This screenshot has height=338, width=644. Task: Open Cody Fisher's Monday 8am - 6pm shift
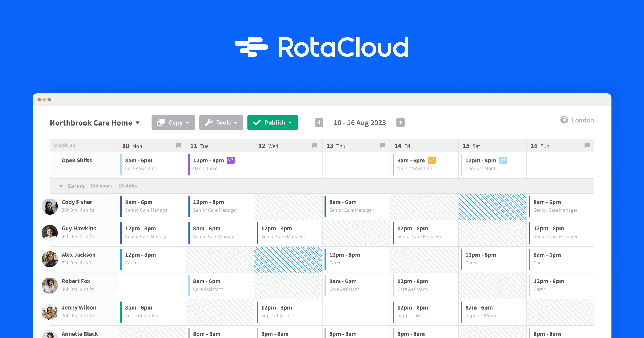pyautogui.click(x=152, y=206)
